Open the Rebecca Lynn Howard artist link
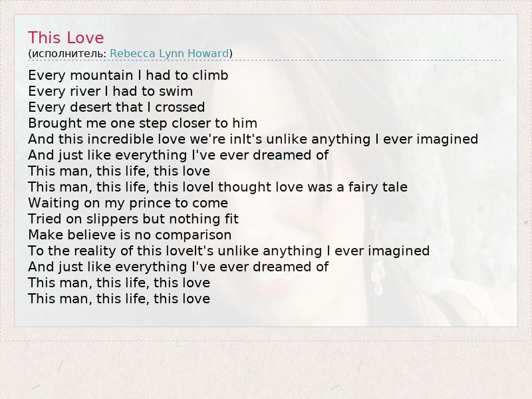 (x=169, y=53)
